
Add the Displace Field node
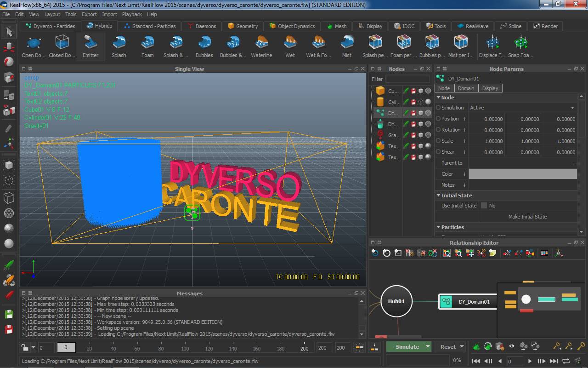[492, 46]
